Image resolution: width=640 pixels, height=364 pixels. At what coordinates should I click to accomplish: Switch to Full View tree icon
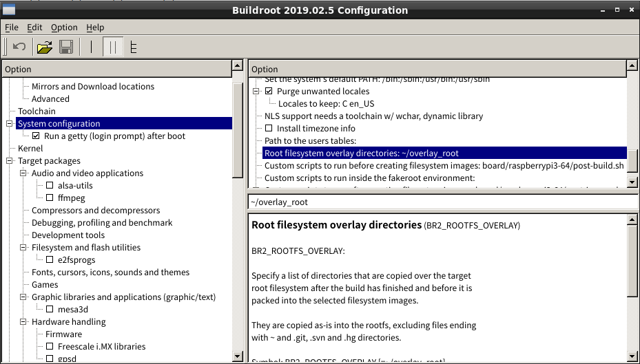coord(134,47)
